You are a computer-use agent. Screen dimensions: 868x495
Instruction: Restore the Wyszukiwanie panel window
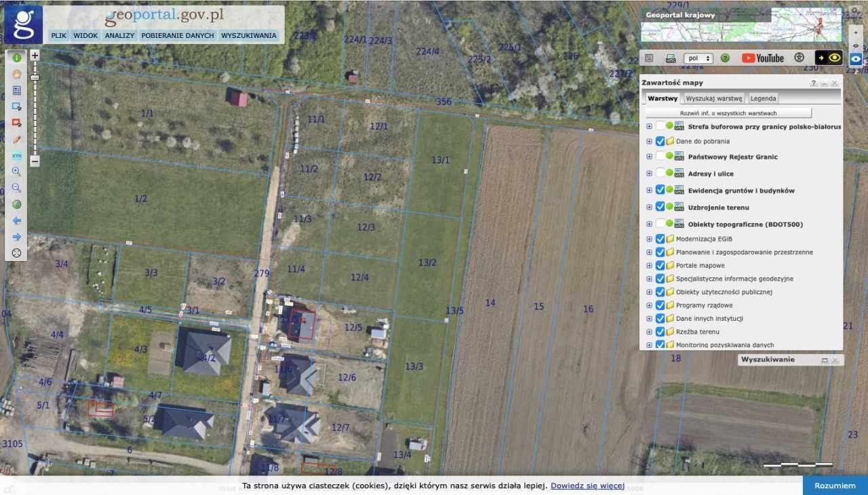click(825, 360)
